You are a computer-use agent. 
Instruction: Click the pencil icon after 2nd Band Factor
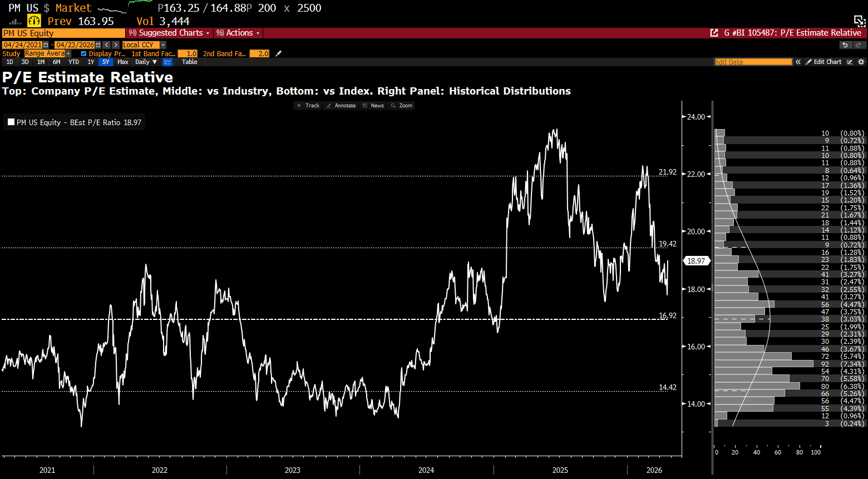pyautogui.click(x=279, y=54)
